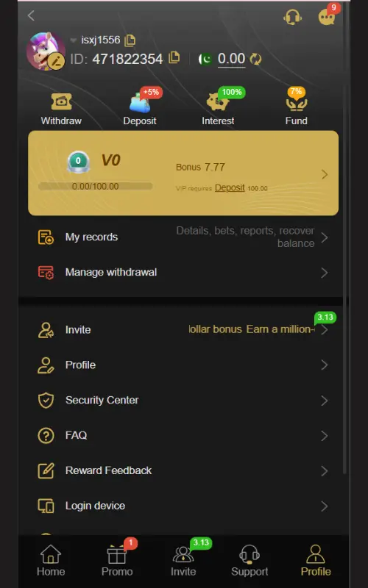Expand Login device chevron

pyautogui.click(x=325, y=506)
